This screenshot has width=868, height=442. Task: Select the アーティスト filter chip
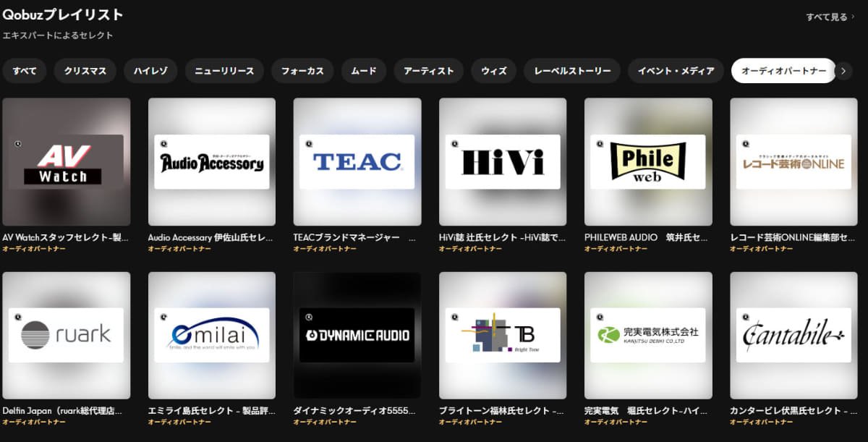(x=429, y=71)
